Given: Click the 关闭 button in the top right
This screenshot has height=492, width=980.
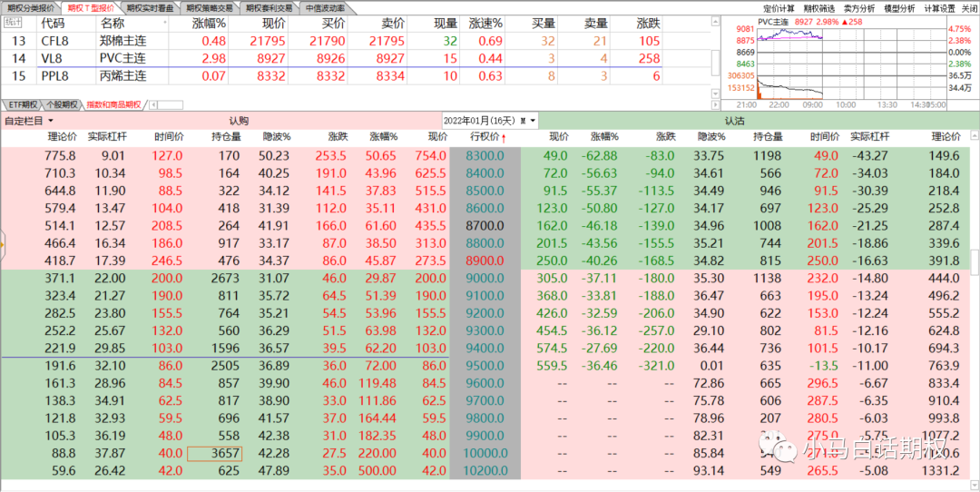Looking at the screenshot, I should click(968, 7).
